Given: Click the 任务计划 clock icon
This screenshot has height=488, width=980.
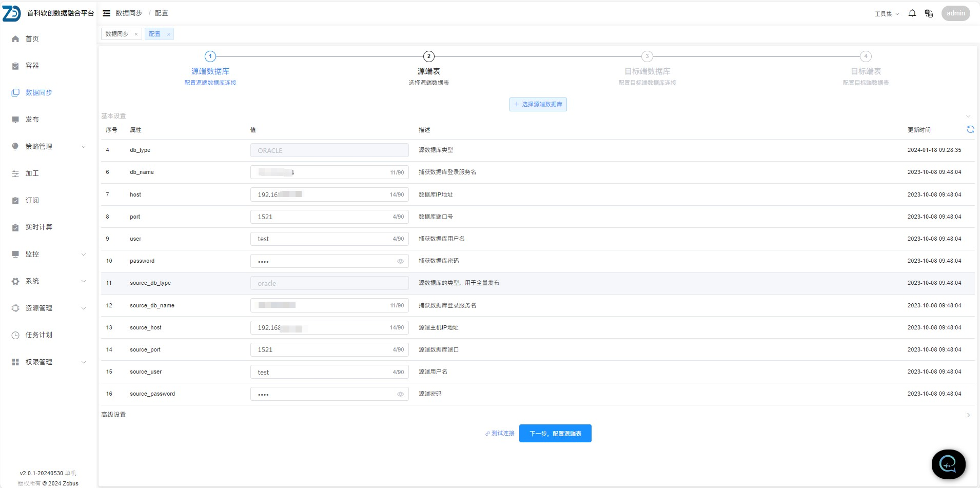Looking at the screenshot, I should 15,335.
